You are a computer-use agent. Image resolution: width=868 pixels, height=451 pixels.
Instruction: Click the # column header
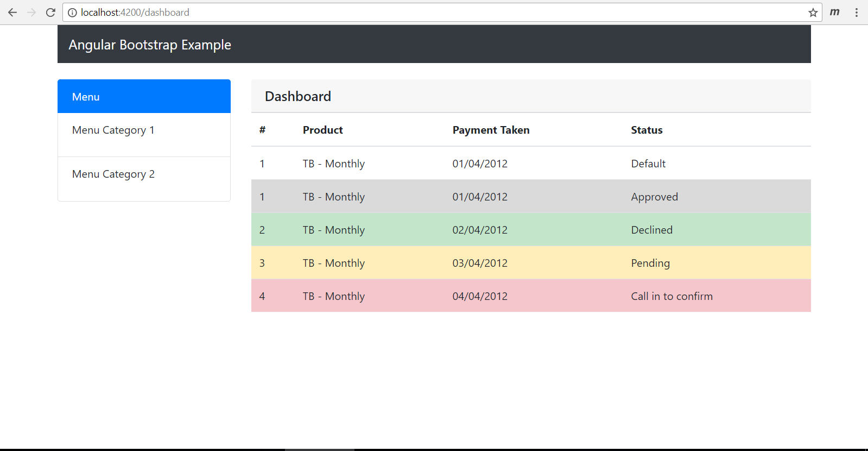click(262, 130)
